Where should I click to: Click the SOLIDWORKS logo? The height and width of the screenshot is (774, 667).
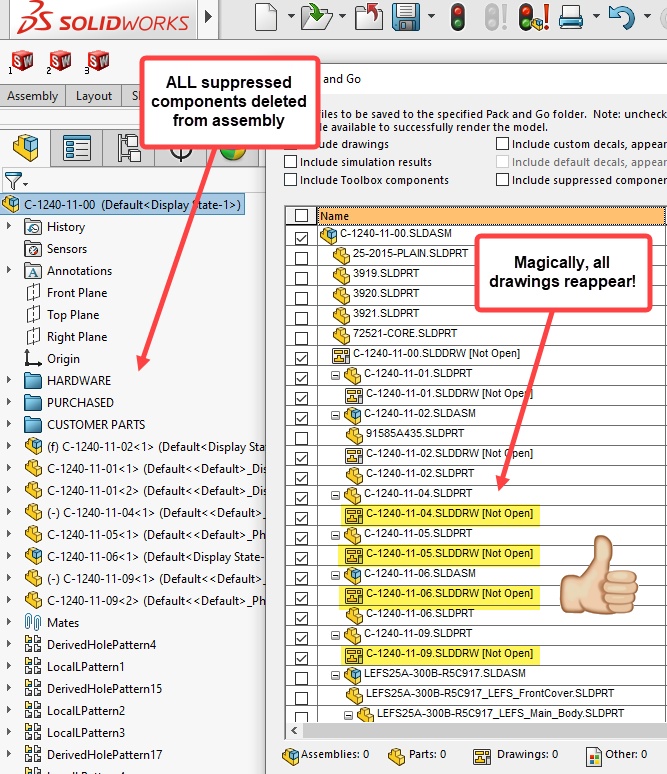(x=103, y=19)
